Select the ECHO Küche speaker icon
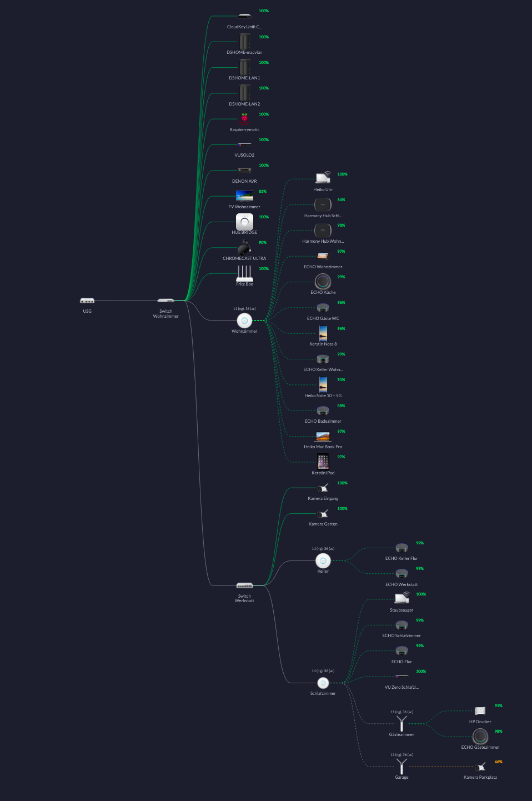The image size is (532, 801). click(x=323, y=282)
